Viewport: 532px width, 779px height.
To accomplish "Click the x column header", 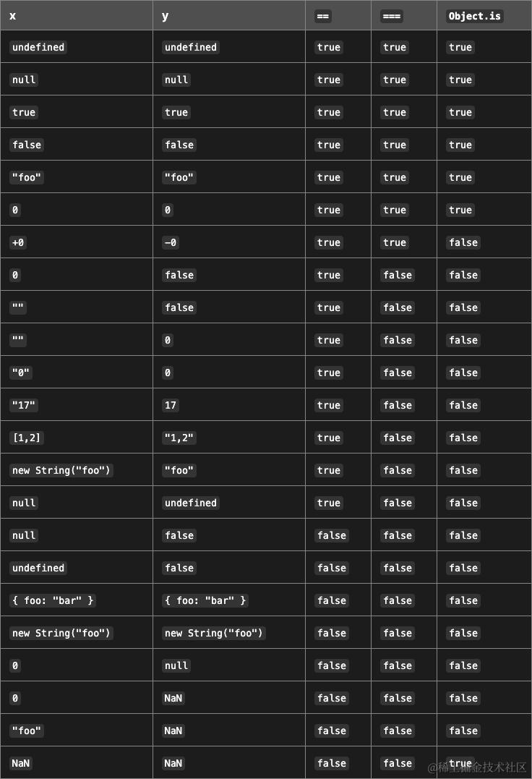I will [x=13, y=16].
